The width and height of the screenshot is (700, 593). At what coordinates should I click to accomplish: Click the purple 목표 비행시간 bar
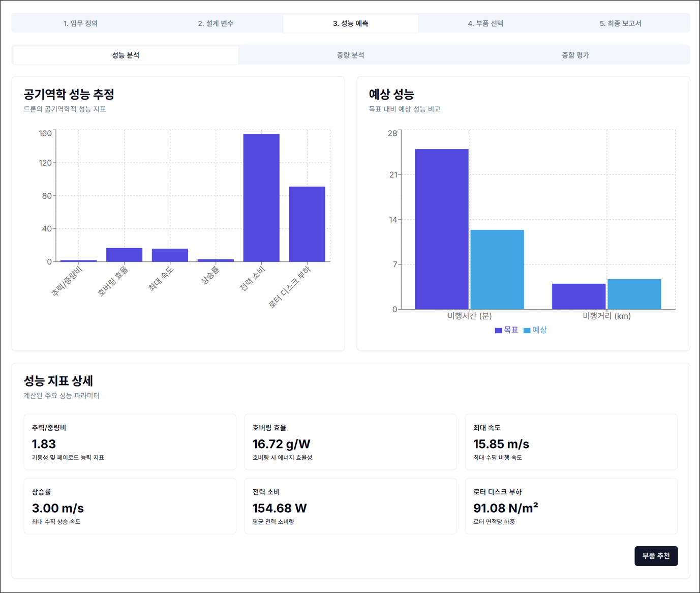(441, 229)
